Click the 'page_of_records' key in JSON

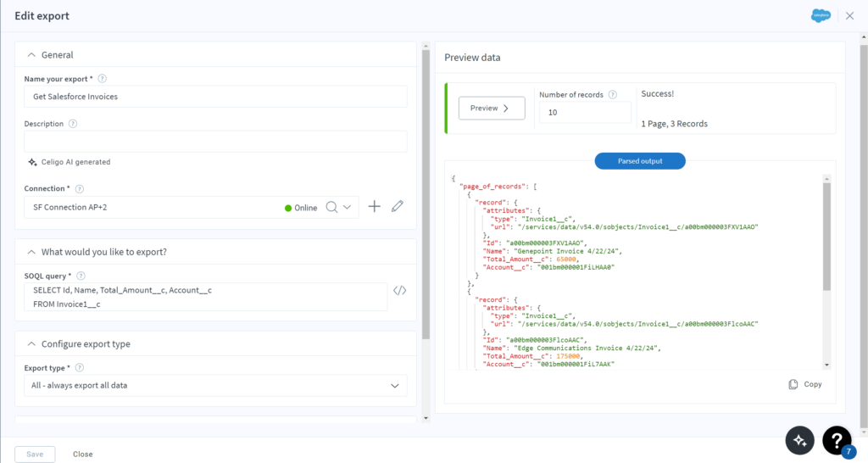click(x=494, y=187)
